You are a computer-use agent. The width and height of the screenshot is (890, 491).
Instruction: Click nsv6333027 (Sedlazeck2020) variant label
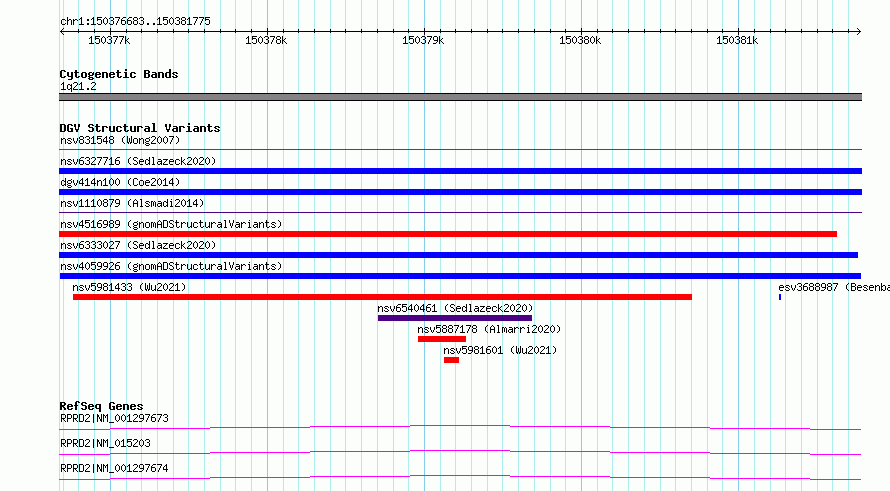click(x=138, y=245)
